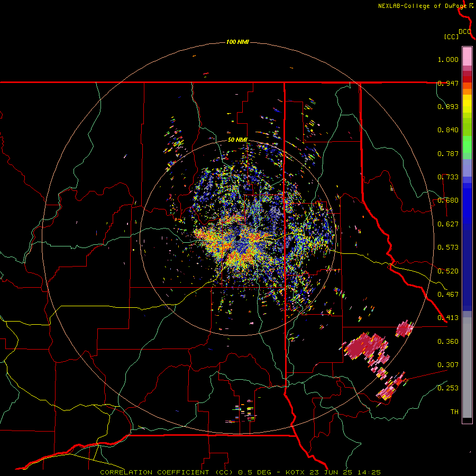Click the 0.840 scale value

448,130
